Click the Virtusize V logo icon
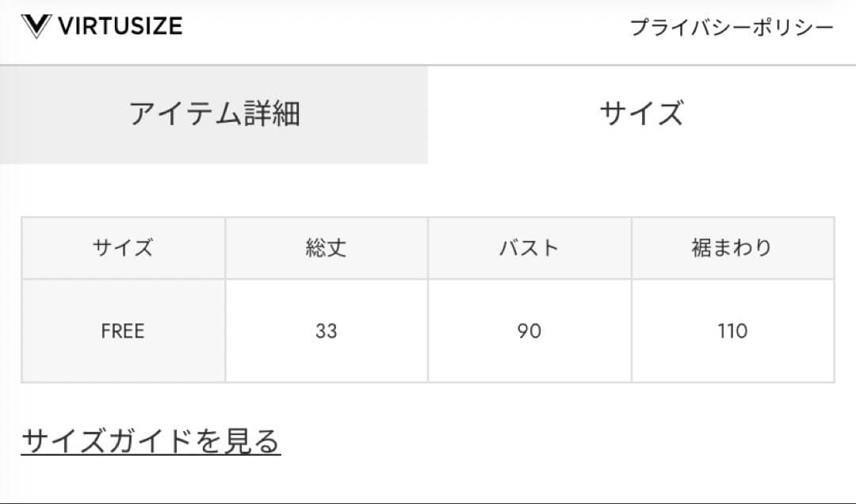 tap(36, 26)
